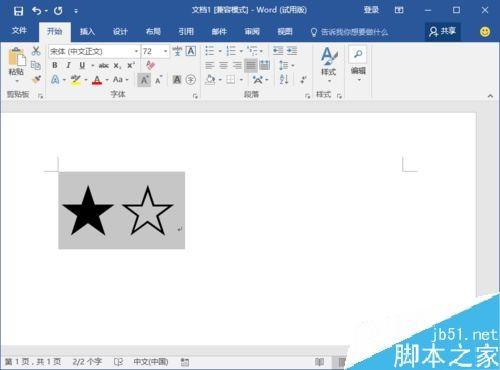Click the Show/Hide paragraph marks icon
This screenshot has height=370, width=500.
[x=303, y=80]
